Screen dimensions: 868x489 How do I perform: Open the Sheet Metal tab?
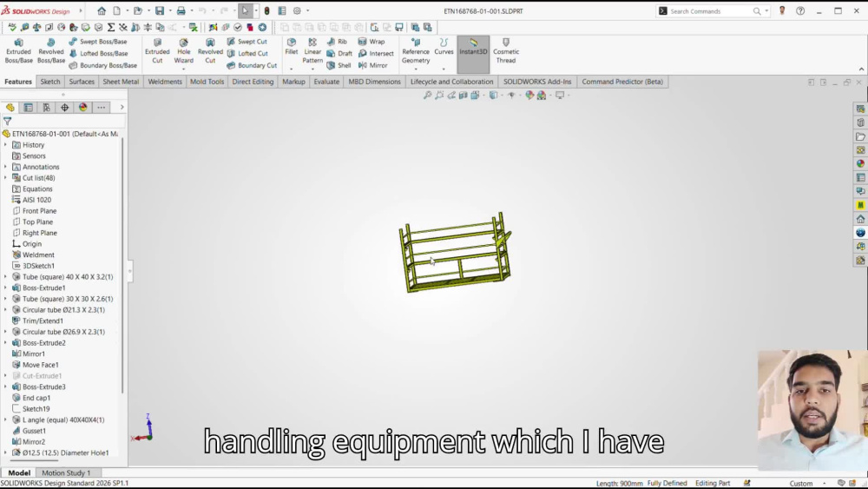[121, 82]
